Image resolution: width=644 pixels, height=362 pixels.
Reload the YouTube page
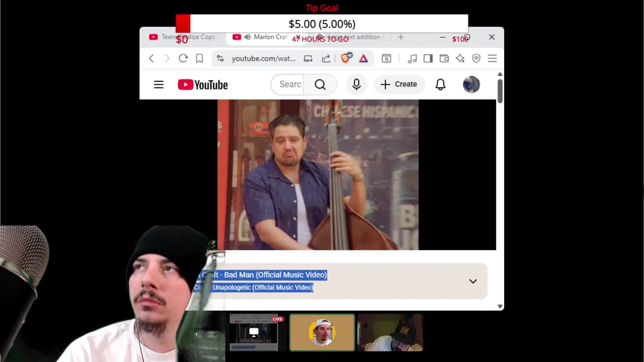183,59
